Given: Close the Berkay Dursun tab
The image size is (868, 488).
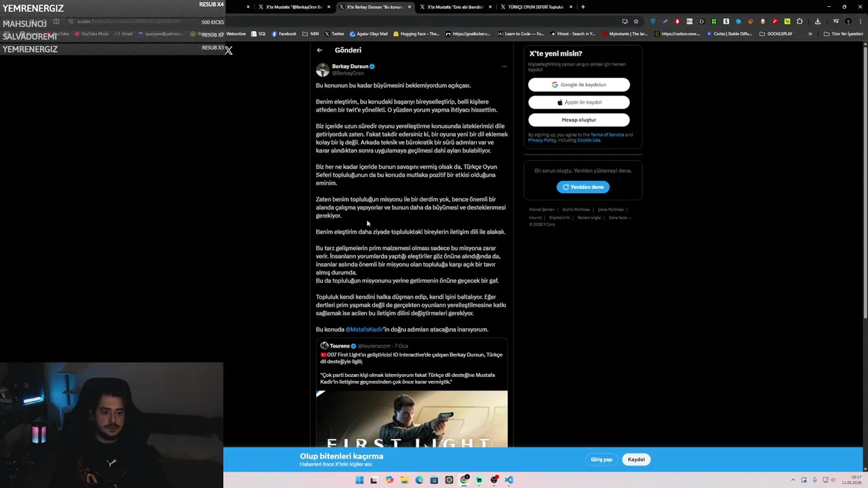Looking at the screenshot, I should coord(410,7).
